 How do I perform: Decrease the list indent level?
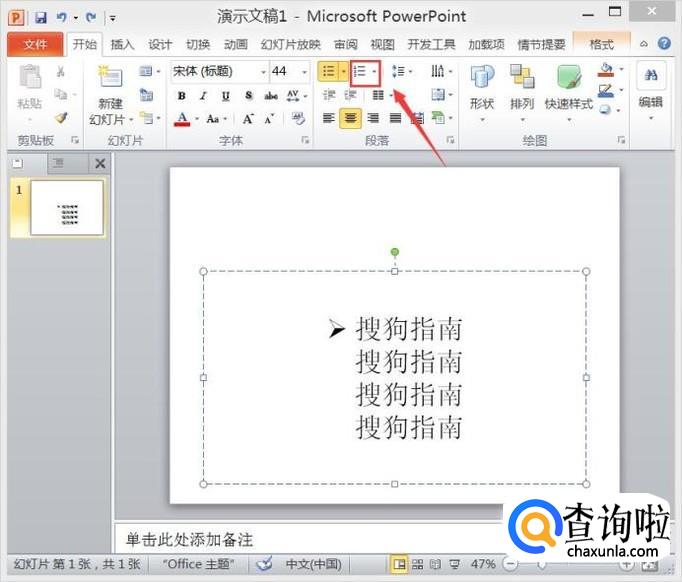coord(329,94)
